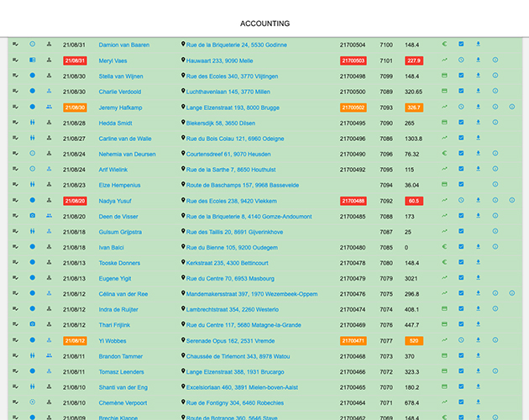Click the credit card icon in Stella van Wijnen row
This screenshot has width=529, height=420.
coord(445,76)
